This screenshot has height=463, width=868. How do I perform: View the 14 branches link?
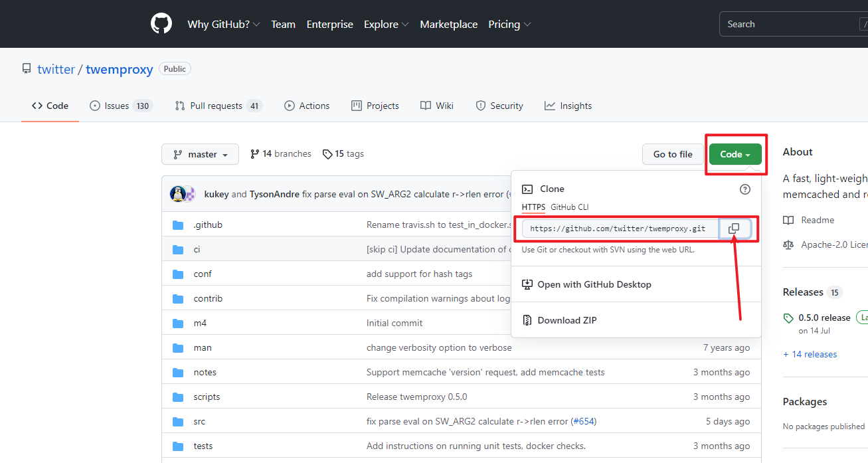[280, 153]
